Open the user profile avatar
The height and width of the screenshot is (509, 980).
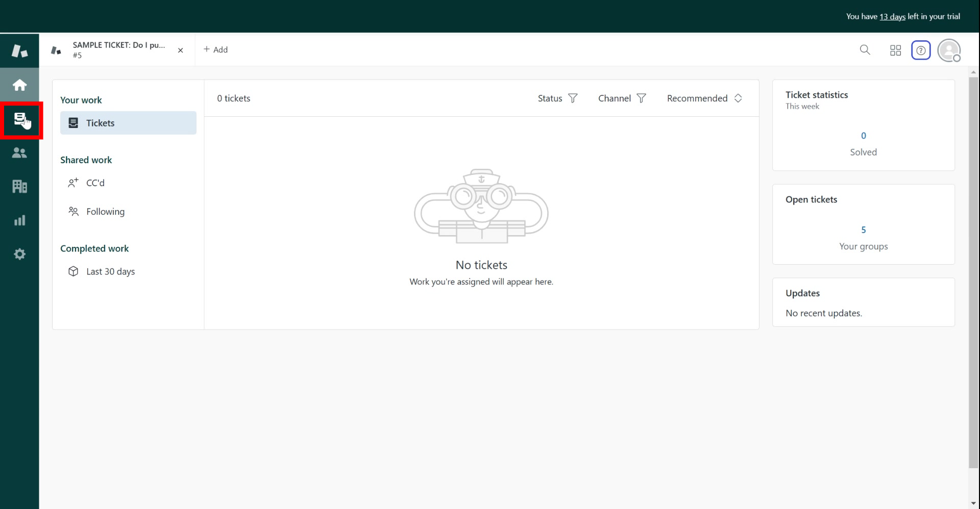[x=949, y=50]
